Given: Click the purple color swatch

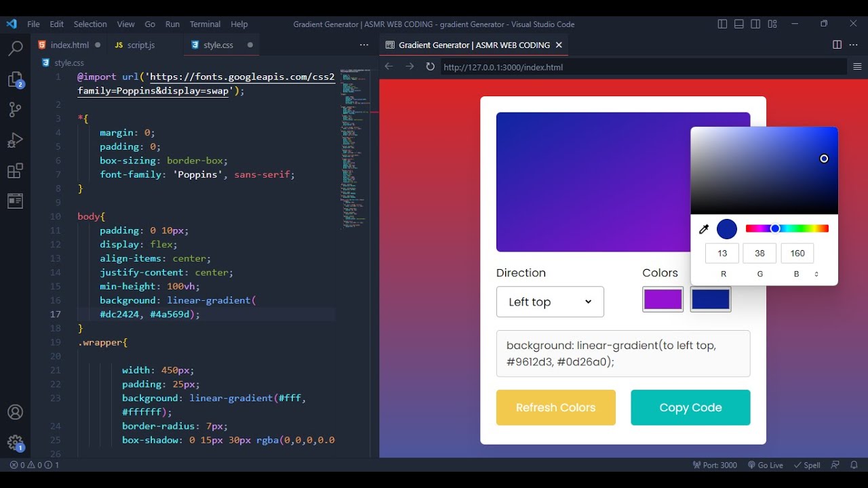Looking at the screenshot, I should [663, 300].
